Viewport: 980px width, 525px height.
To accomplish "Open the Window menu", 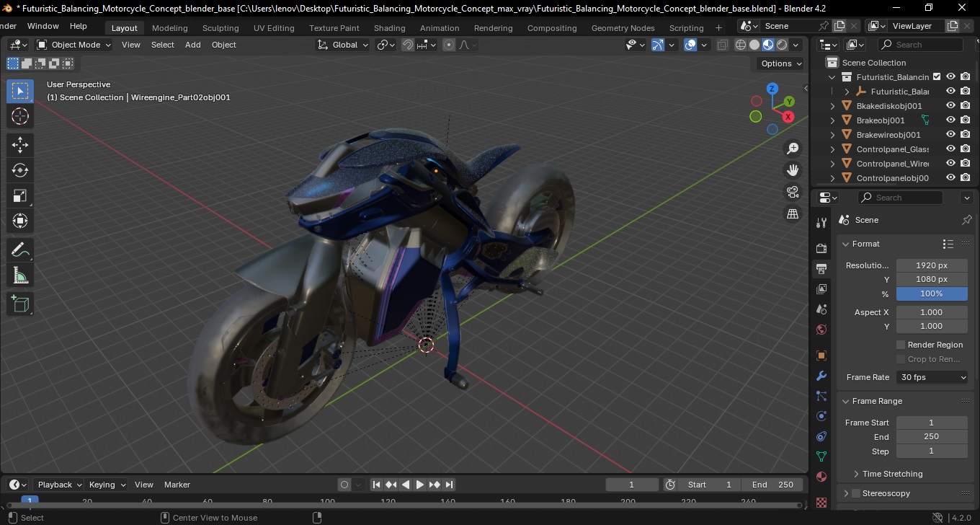I will [x=43, y=26].
